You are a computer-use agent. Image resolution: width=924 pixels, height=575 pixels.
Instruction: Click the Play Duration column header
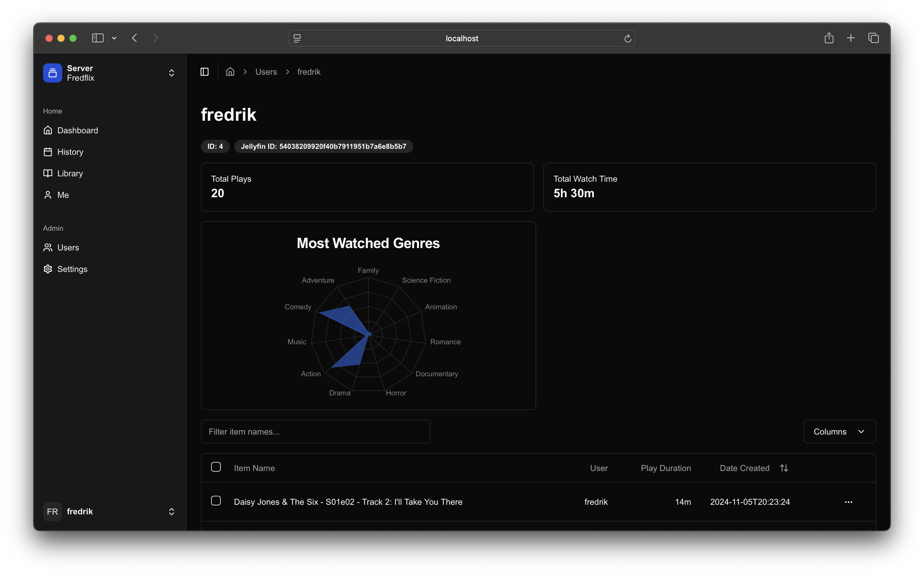[666, 468]
